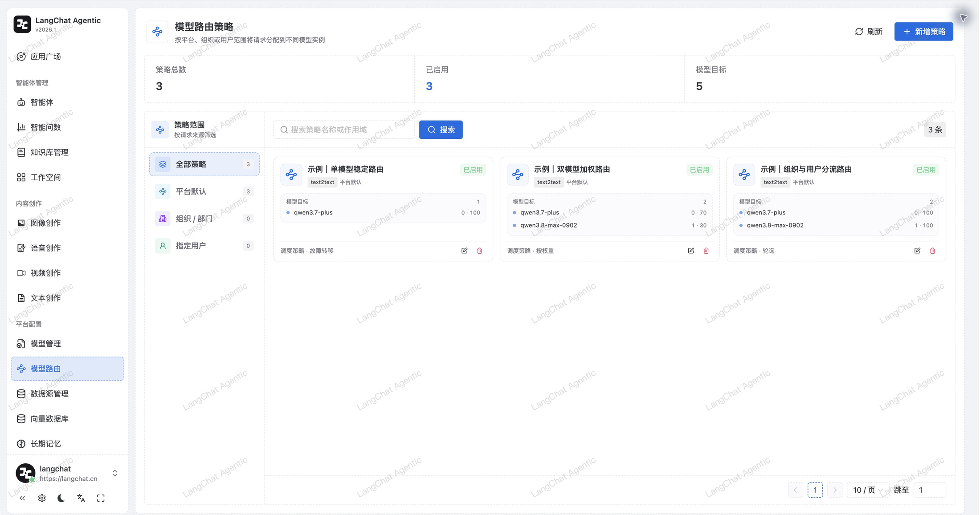
Task: Open 智能问数 in sidebar
Action: pos(67,127)
